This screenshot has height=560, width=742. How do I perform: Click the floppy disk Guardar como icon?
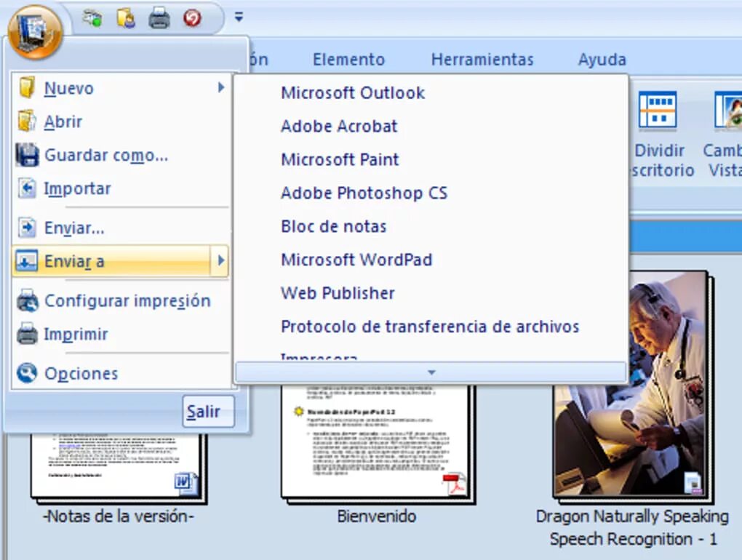pyautogui.click(x=26, y=155)
